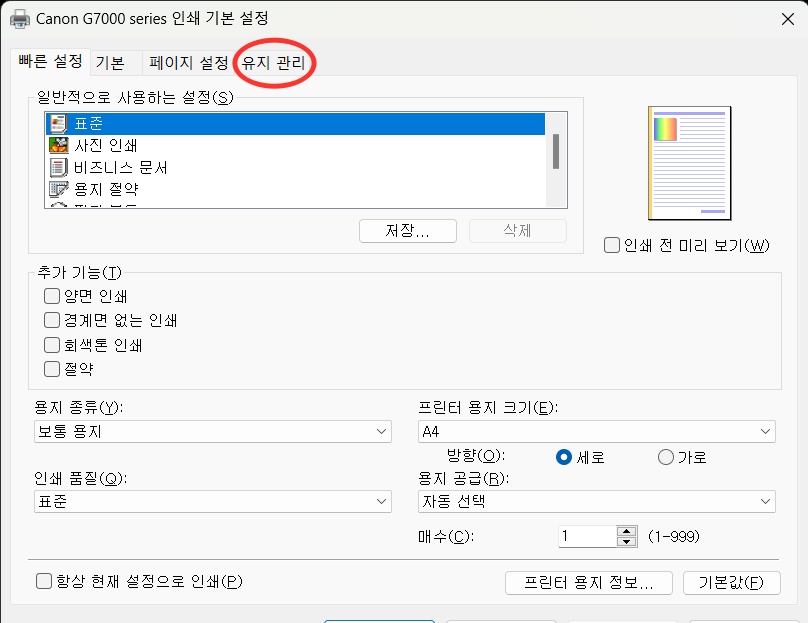The image size is (808, 623).
Task: Enable 인쇄 전 미리 보기 checkbox
Action: point(612,245)
